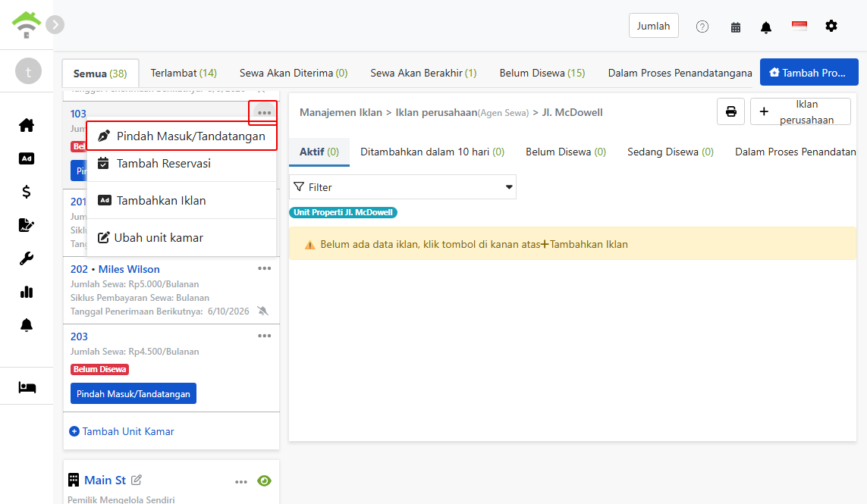Go to Iklan perusahaan breadcrumb
The height and width of the screenshot is (504, 867).
436,113
